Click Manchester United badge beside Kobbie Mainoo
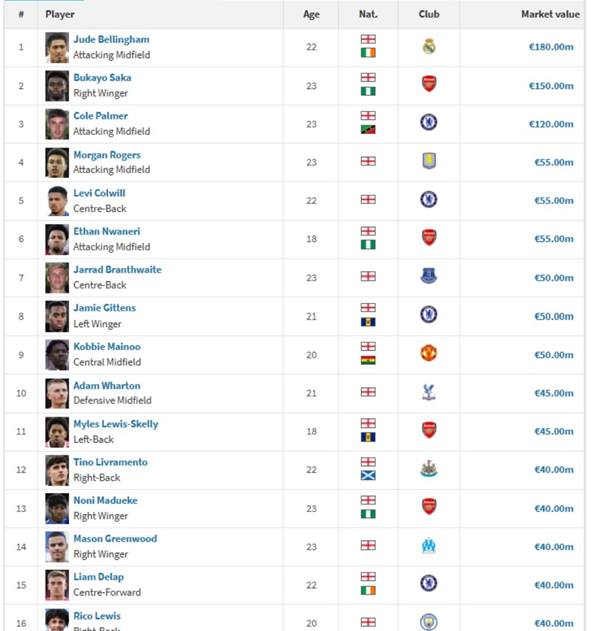 pyautogui.click(x=429, y=353)
